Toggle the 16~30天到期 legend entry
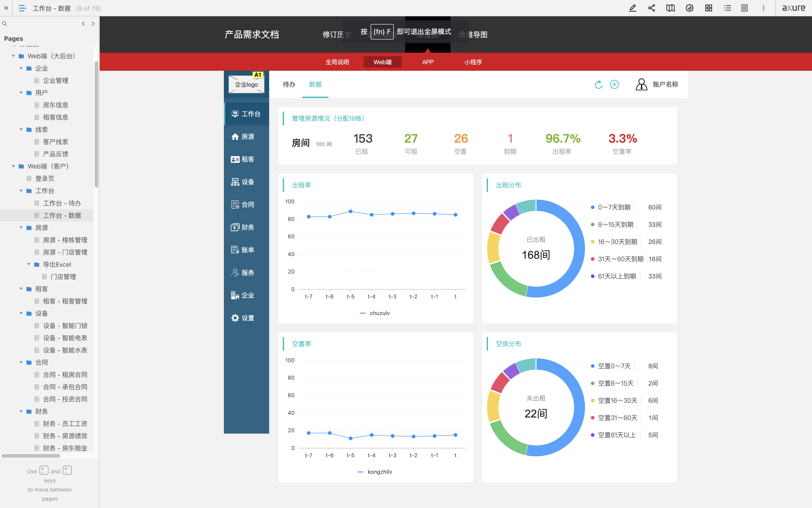The width and height of the screenshot is (812, 508). click(x=614, y=242)
